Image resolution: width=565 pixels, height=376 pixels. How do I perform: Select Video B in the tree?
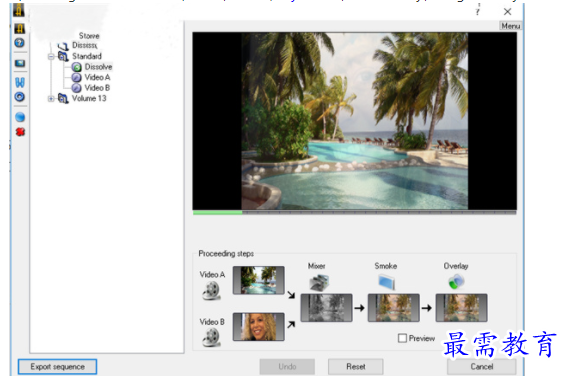tap(97, 88)
